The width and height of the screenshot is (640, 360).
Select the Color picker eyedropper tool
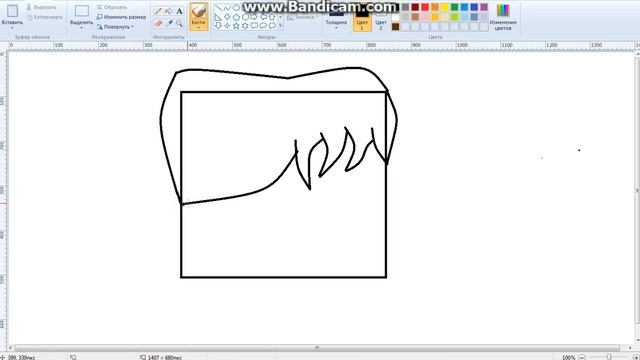(x=169, y=23)
